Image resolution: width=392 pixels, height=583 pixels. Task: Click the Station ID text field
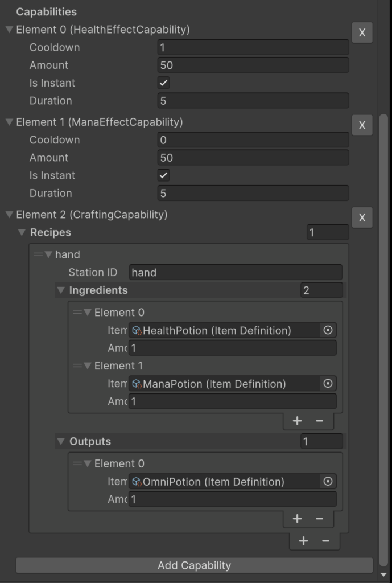[x=236, y=273]
